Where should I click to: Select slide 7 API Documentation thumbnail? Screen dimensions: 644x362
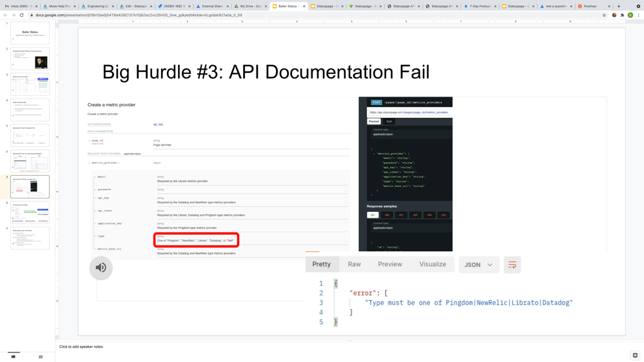30,187
